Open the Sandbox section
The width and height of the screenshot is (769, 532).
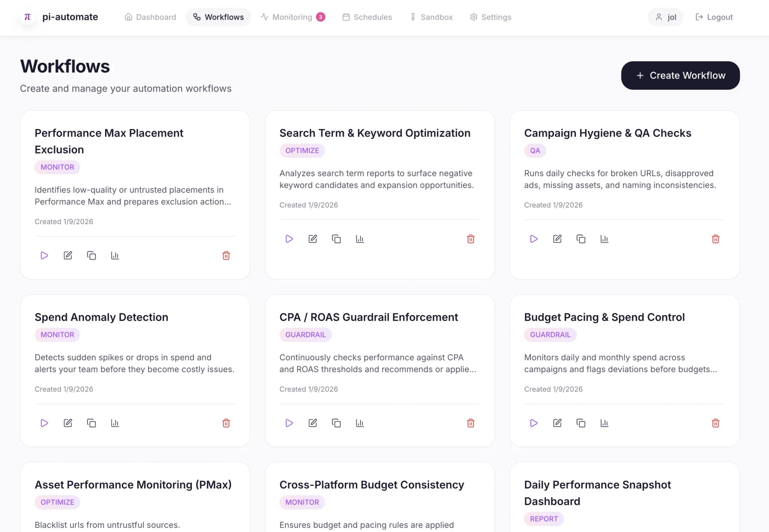pyautogui.click(x=432, y=17)
